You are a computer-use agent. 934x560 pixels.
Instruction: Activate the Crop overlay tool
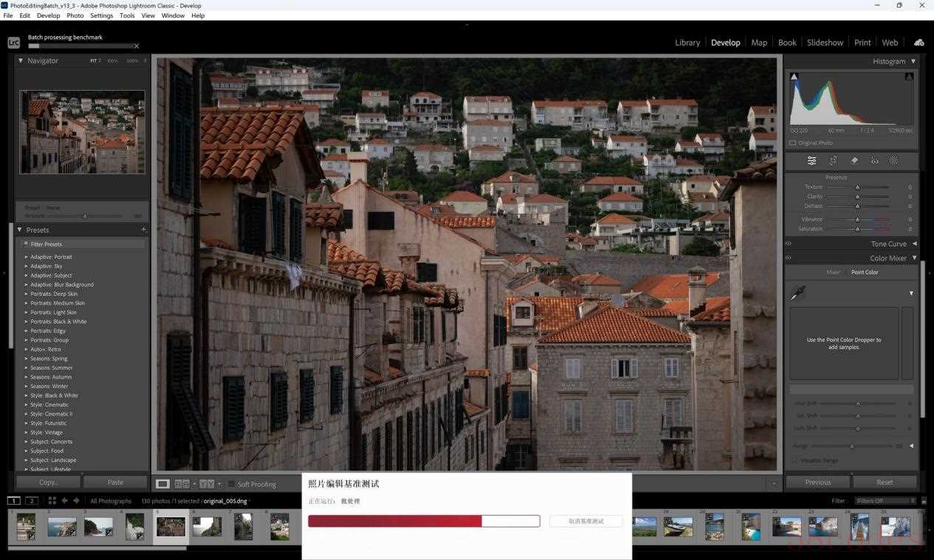point(833,161)
